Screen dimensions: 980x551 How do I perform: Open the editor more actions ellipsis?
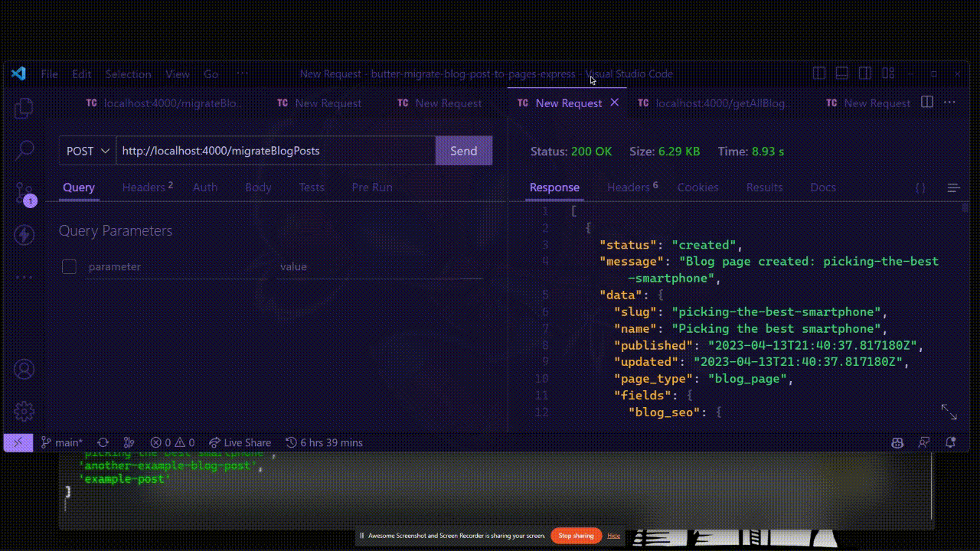(949, 103)
